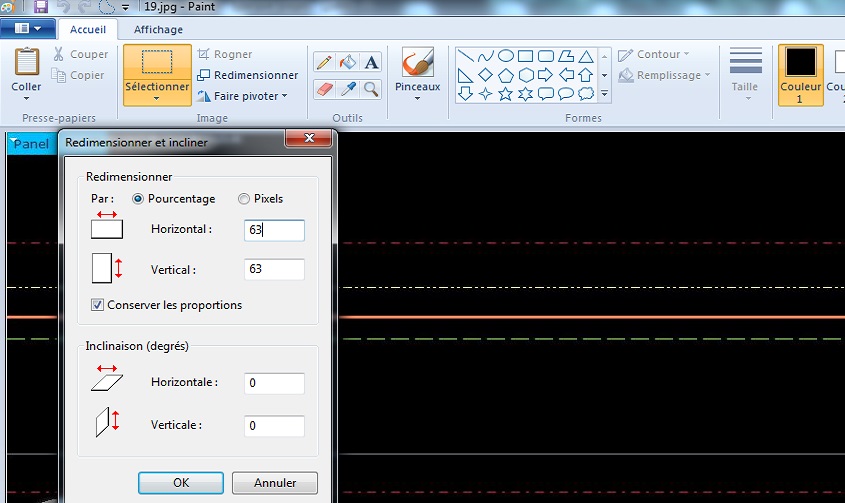Select the Color picker eyedropper

[347, 90]
